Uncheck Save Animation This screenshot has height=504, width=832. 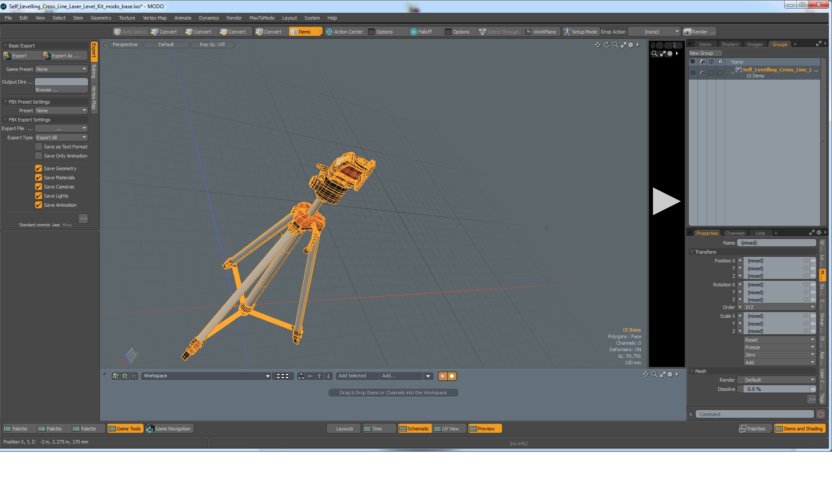[x=39, y=205]
